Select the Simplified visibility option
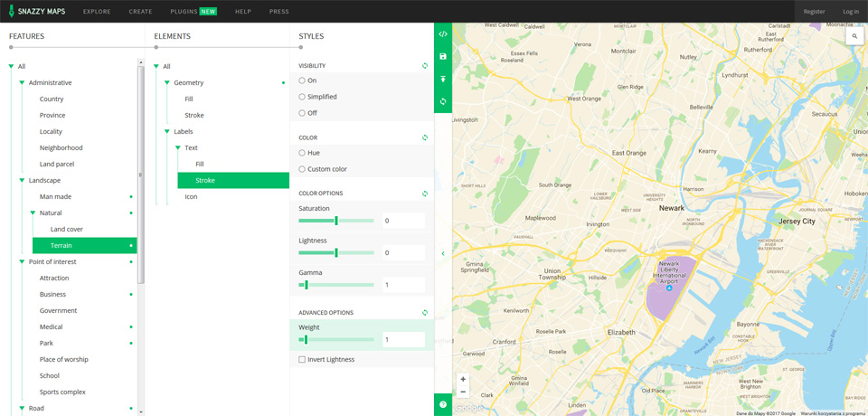Viewport: 868px width, 416px height. coord(302,97)
